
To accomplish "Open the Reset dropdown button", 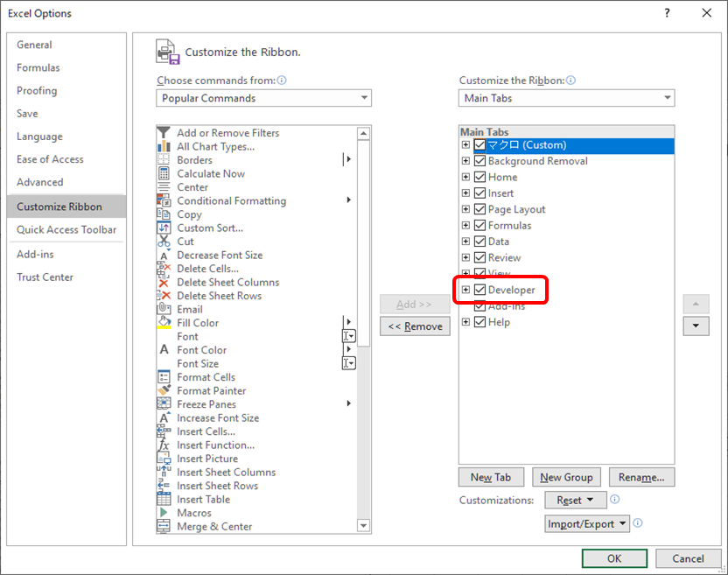I will [576, 501].
